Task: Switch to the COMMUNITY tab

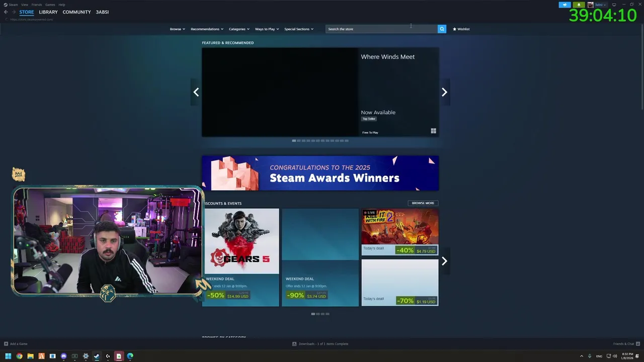Action: coord(76,12)
